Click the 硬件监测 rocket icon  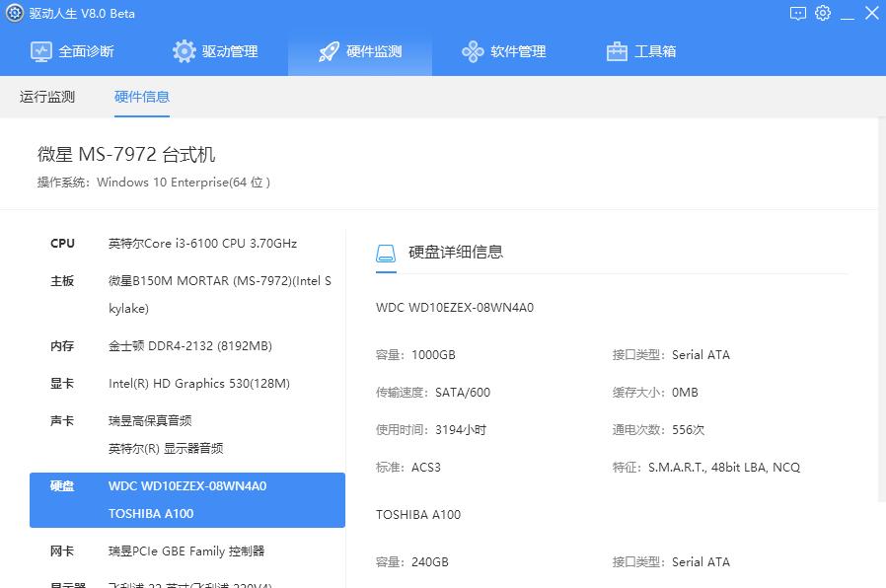coord(328,50)
